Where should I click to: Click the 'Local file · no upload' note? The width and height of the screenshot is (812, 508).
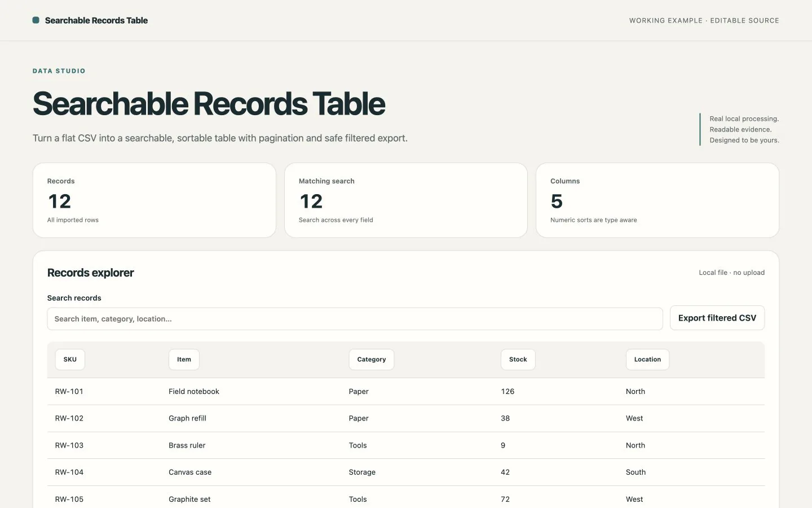pyautogui.click(x=732, y=273)
